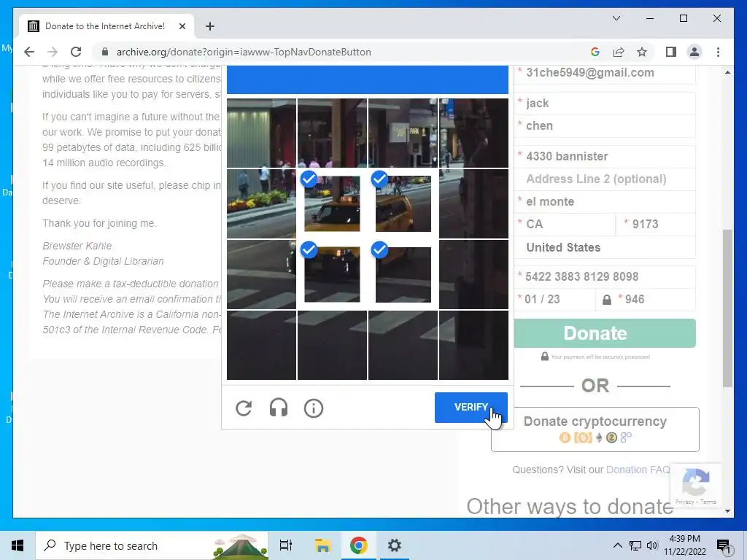The image size is (747, 560).
Task: Go forward in browser history
Action: (x=53, y=52)
